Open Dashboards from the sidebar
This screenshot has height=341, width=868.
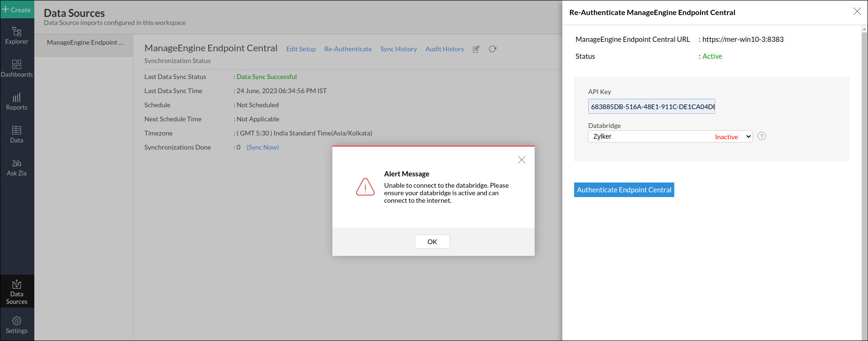click(x=16, y=69)
